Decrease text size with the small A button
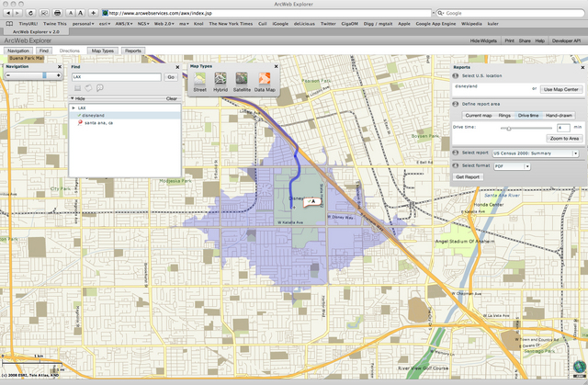The image size is (588, 385). point(70,13)
